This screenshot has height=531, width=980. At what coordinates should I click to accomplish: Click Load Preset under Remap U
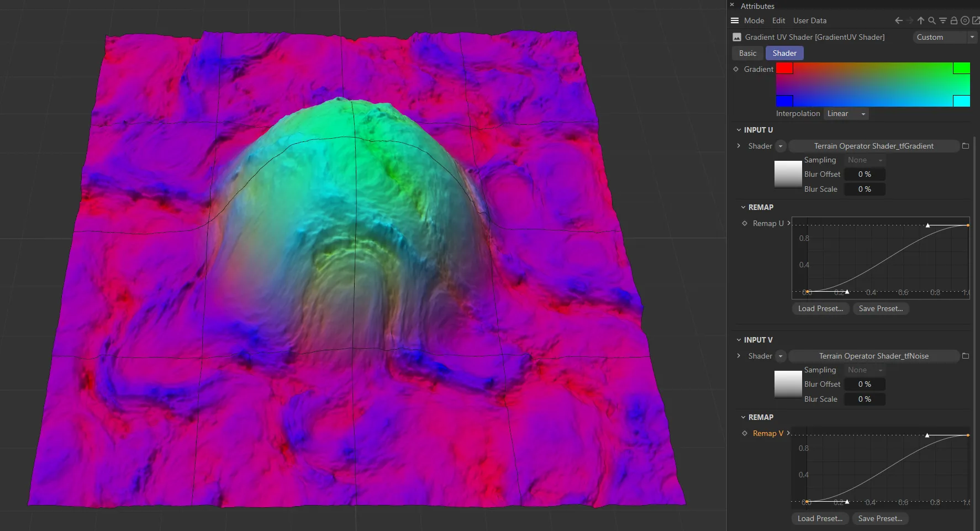click(820, 308)
